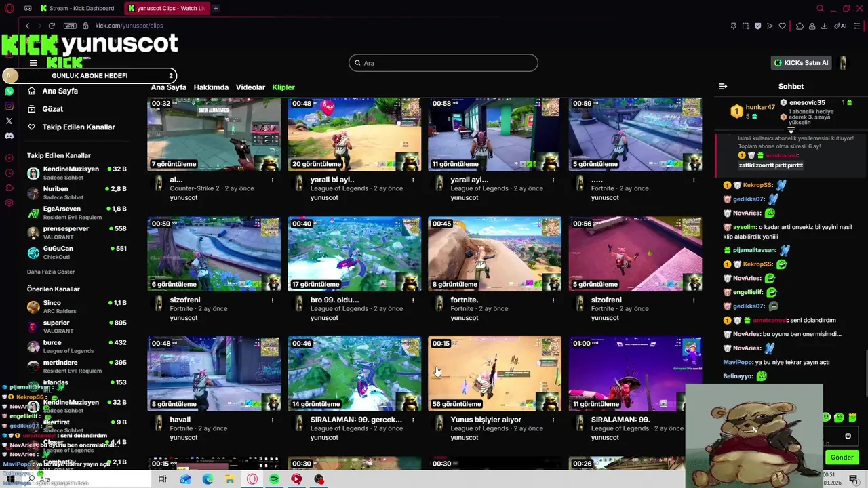Viewport: 868px width, 488px height.
Task: Go to Ana Sayfa in sidebar
Action: coord(60,91)
